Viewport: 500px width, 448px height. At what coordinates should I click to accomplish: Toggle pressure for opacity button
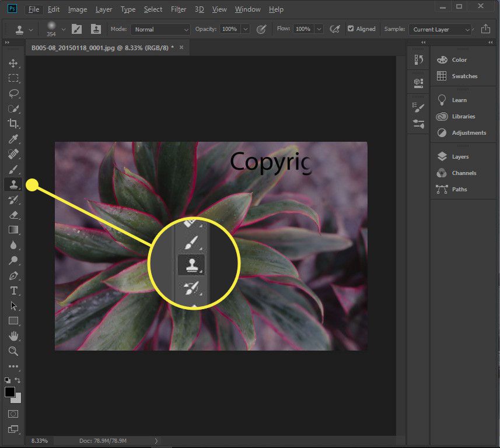coord(261,29)
